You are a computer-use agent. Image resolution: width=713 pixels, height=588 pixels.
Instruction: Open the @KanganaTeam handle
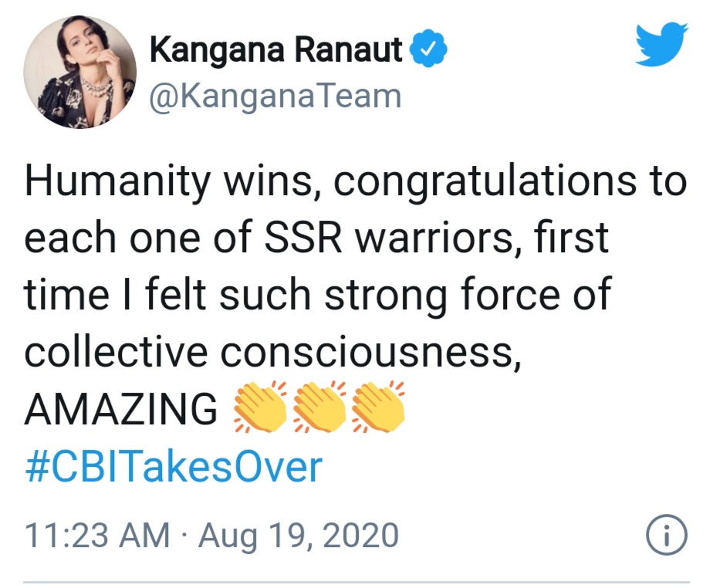pyautogui.click(x=275, y=96)
